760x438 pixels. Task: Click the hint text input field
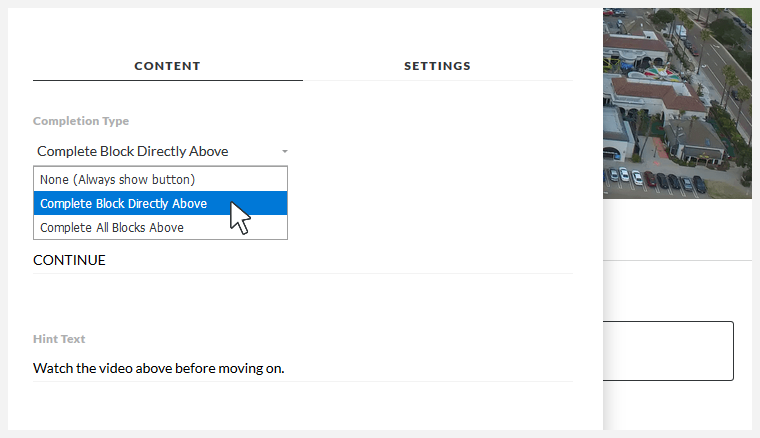tap(300, 368)
